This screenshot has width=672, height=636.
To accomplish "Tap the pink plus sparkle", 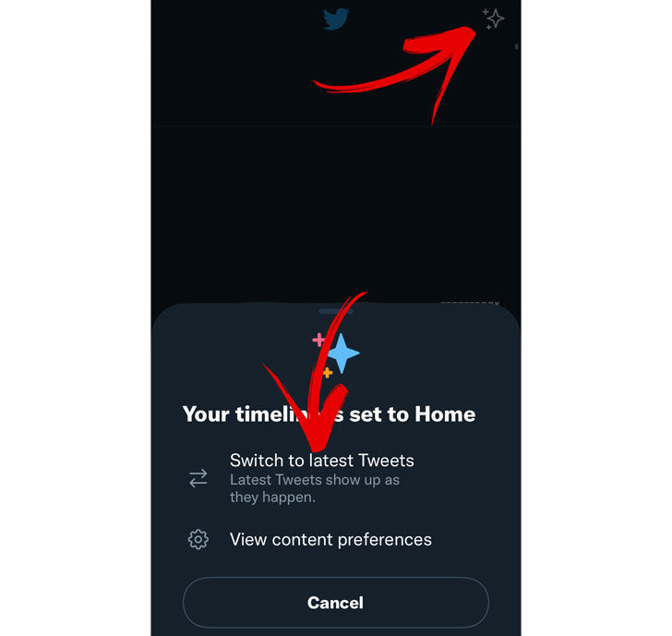I will (x=318, y=340).
